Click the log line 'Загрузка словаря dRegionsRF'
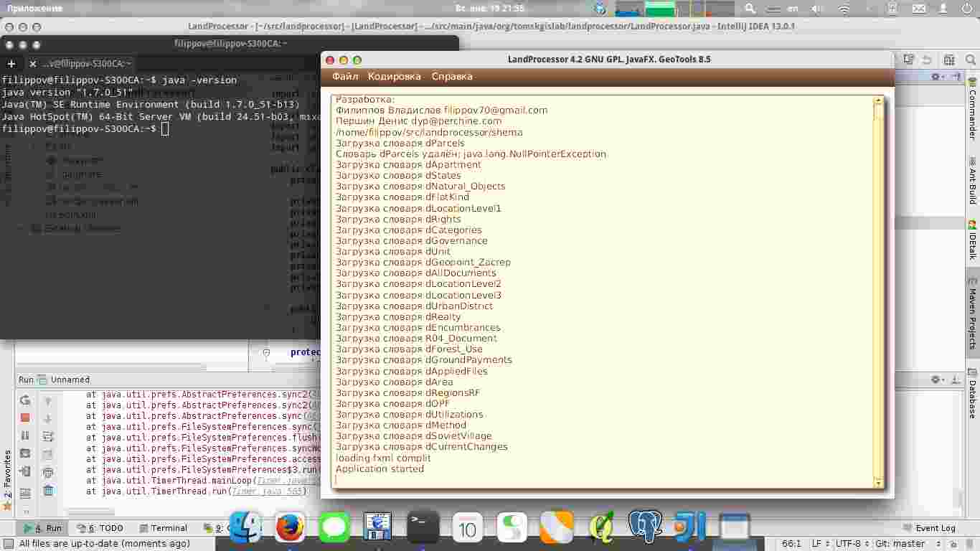Screen dimensions: 980x551 pos(407,392)
